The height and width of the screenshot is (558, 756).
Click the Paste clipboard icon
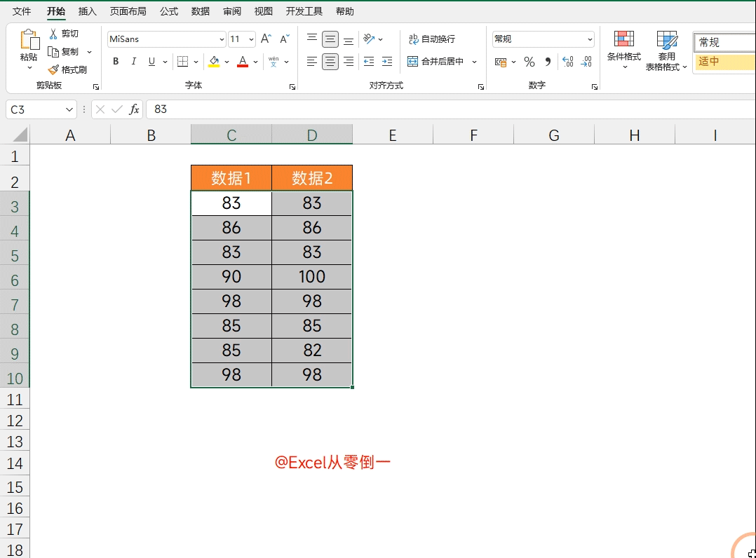tap(29, 39)
